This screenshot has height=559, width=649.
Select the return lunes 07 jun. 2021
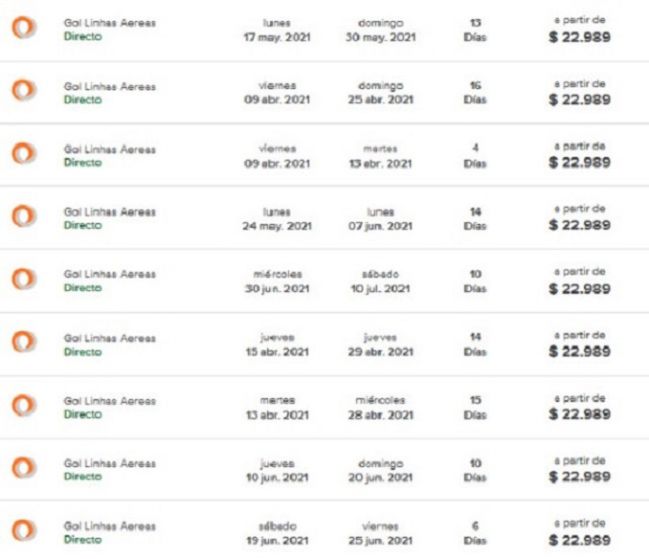380,219
